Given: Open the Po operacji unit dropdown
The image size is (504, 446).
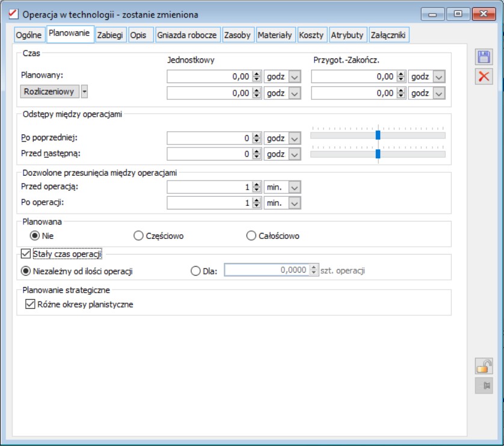Looking at the screenshot, I should 295,203.
